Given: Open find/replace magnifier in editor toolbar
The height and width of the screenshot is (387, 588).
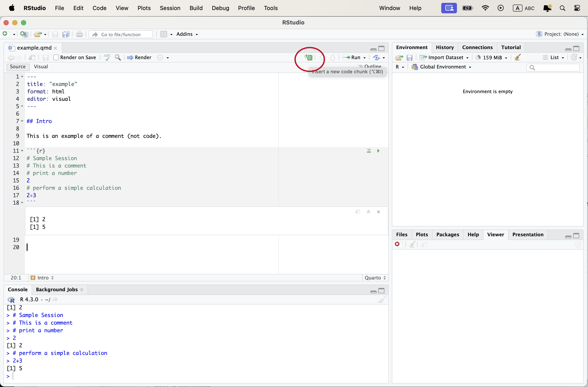Looking at the screenshot, I should click(118, 58).
